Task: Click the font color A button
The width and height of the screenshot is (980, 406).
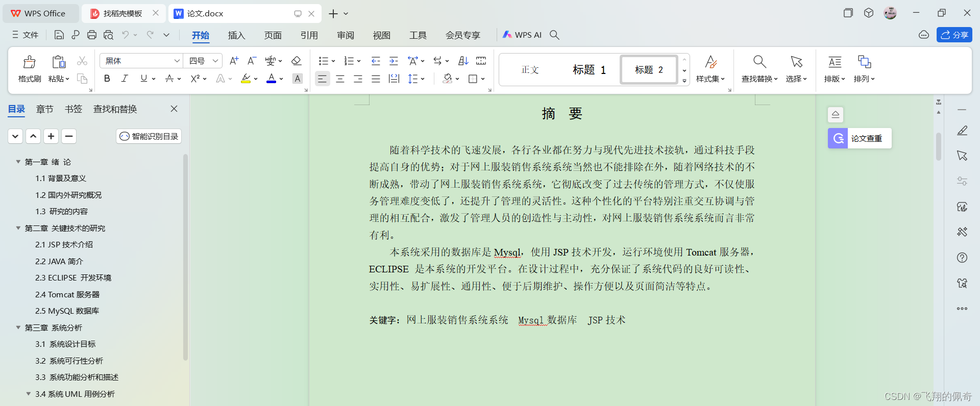Action: click(x=271, y=79)
